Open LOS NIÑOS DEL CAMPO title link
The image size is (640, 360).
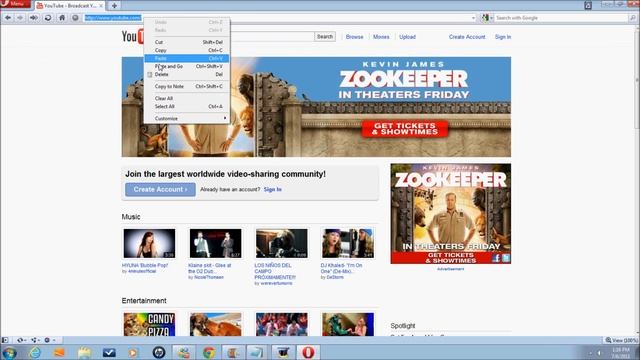[x=275, y=271]
